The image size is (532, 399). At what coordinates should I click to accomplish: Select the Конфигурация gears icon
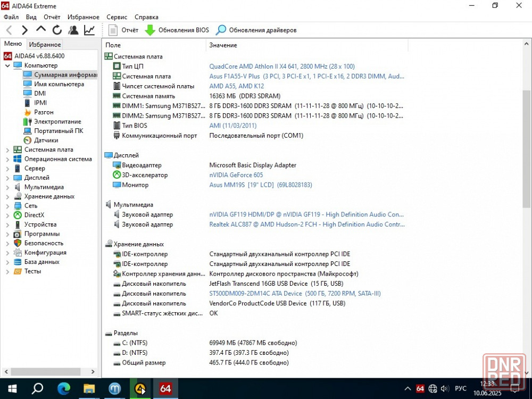[x=18, y=253]
